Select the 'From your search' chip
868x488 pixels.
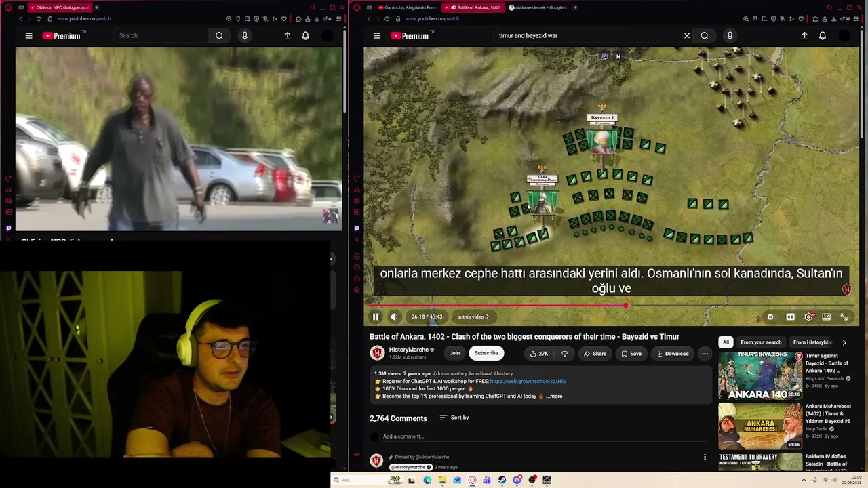pos(761,342)
